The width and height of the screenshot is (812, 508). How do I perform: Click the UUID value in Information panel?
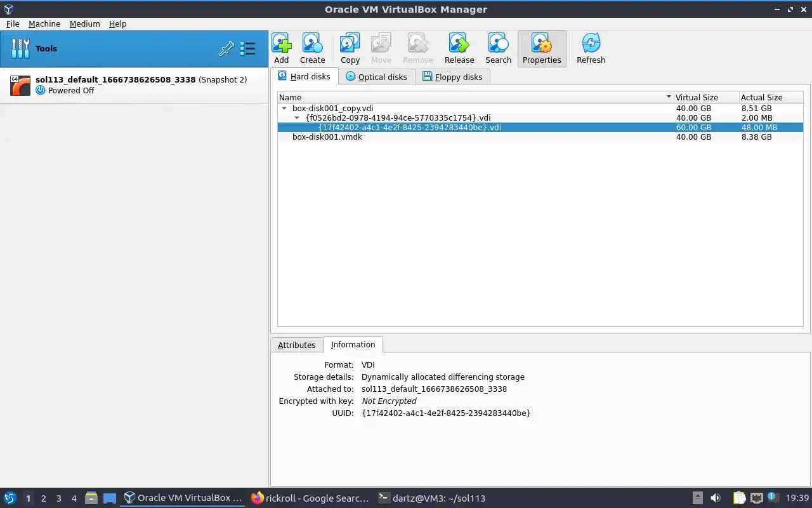coord(446,413)
